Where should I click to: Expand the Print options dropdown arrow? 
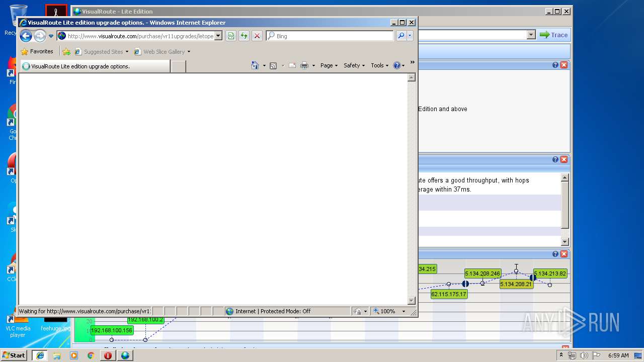pos(313,65)
